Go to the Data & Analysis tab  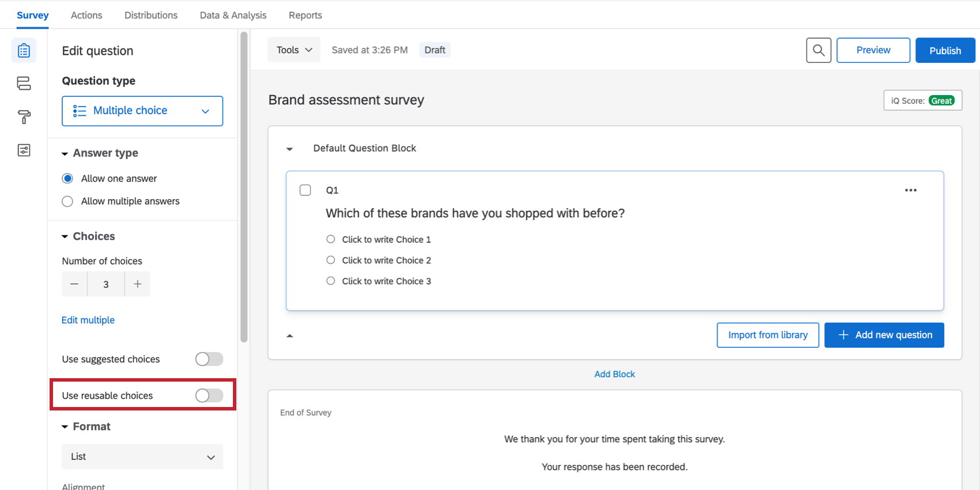233,15
